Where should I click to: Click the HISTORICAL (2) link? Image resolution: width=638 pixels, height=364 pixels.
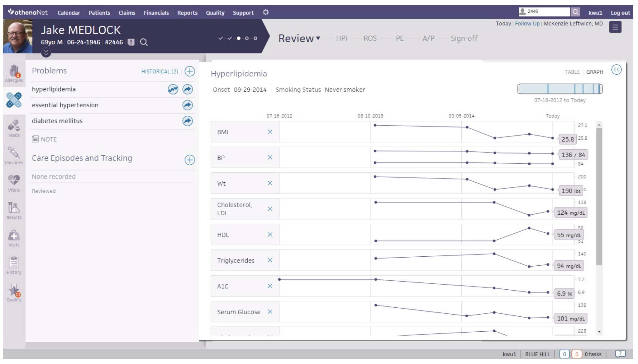(x=159, y=72)
